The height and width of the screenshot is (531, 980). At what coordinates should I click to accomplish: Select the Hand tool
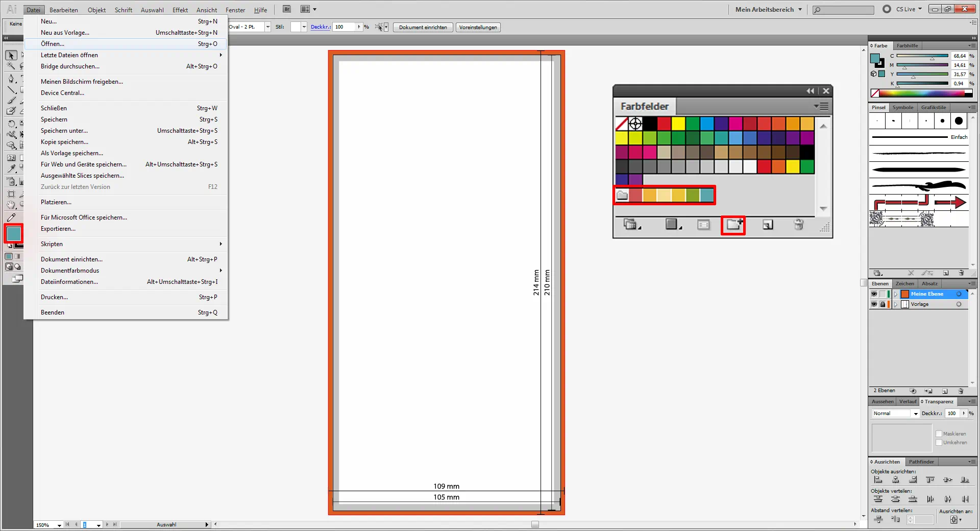(11, 205)
